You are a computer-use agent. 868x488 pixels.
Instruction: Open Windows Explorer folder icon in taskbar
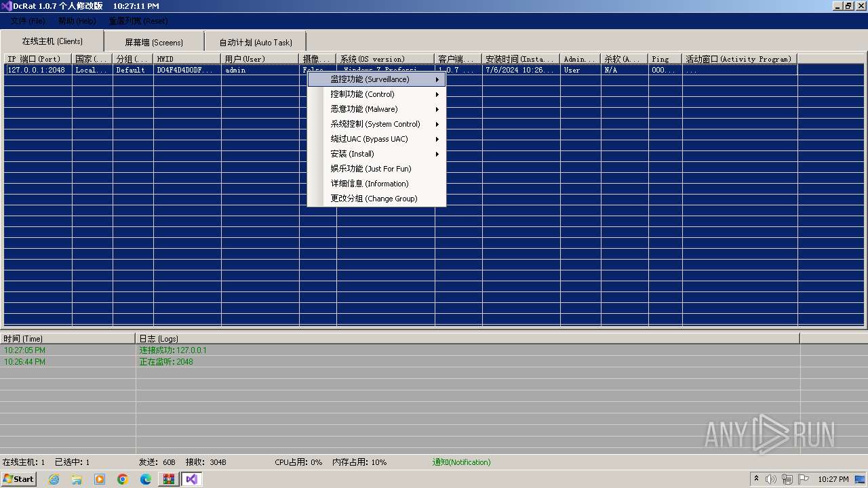[x=77, y=479]
